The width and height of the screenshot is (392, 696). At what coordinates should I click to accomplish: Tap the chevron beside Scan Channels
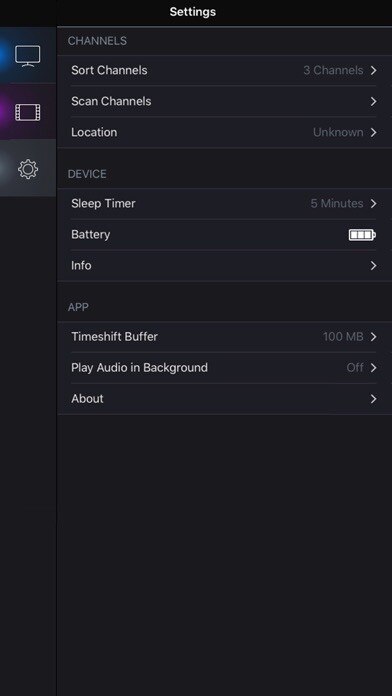point(373,101)
